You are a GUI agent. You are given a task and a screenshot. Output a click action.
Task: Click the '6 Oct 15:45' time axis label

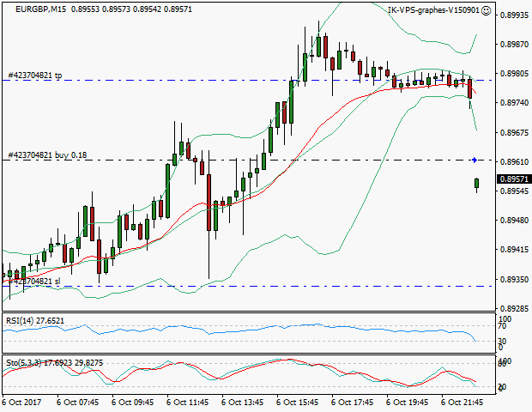pos(298,403)
